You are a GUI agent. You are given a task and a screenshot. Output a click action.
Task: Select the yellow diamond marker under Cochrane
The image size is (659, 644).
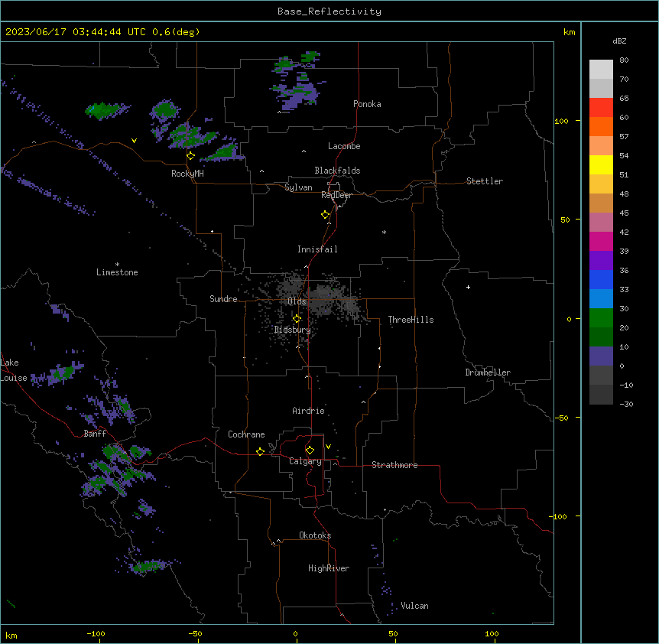click(x=260, y=451)
